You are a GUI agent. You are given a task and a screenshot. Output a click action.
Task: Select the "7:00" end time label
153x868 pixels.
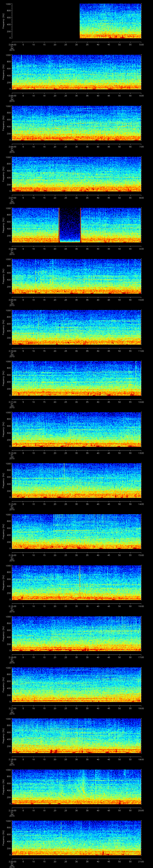pyautogui.click(x=141, y=147)
